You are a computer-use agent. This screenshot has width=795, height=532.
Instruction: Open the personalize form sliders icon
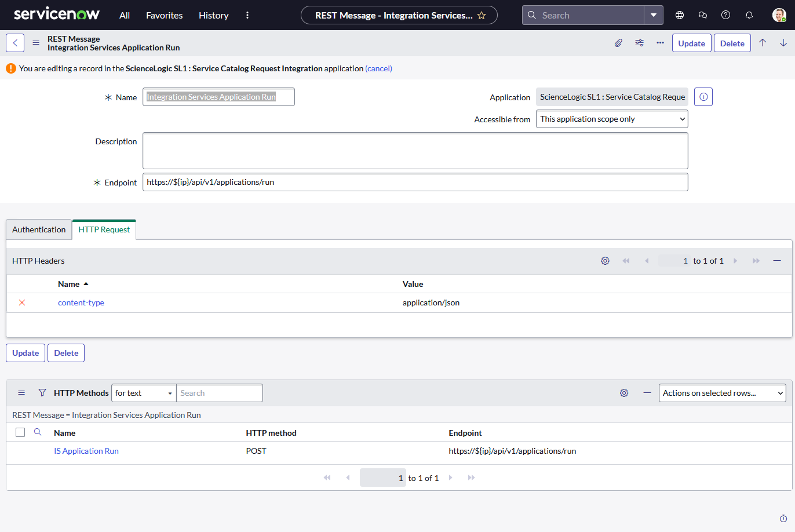point(639,43)
